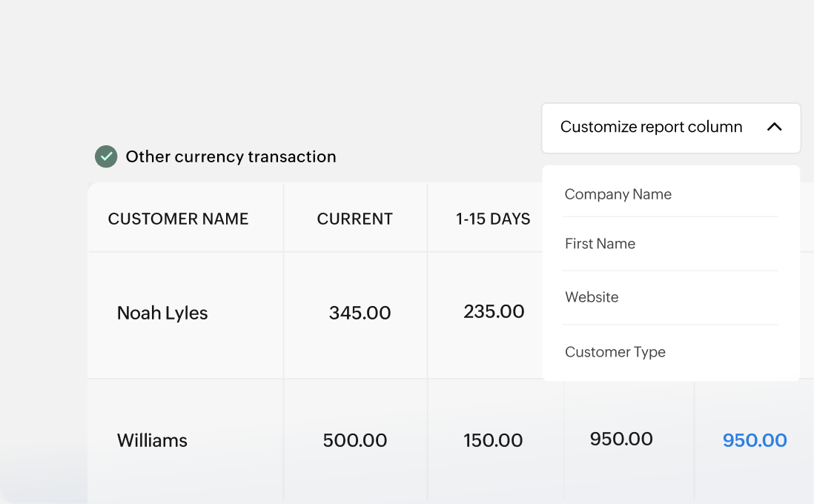Select the 150.00 value for Williams
This screenshot has height=504, width=814.
[x=493, y=440]
